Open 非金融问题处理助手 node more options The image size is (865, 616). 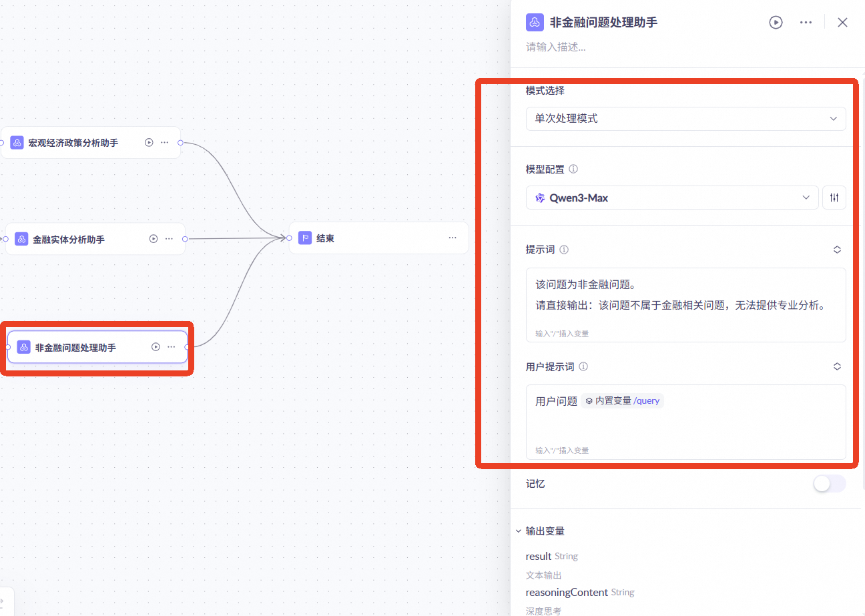point(172,347)
